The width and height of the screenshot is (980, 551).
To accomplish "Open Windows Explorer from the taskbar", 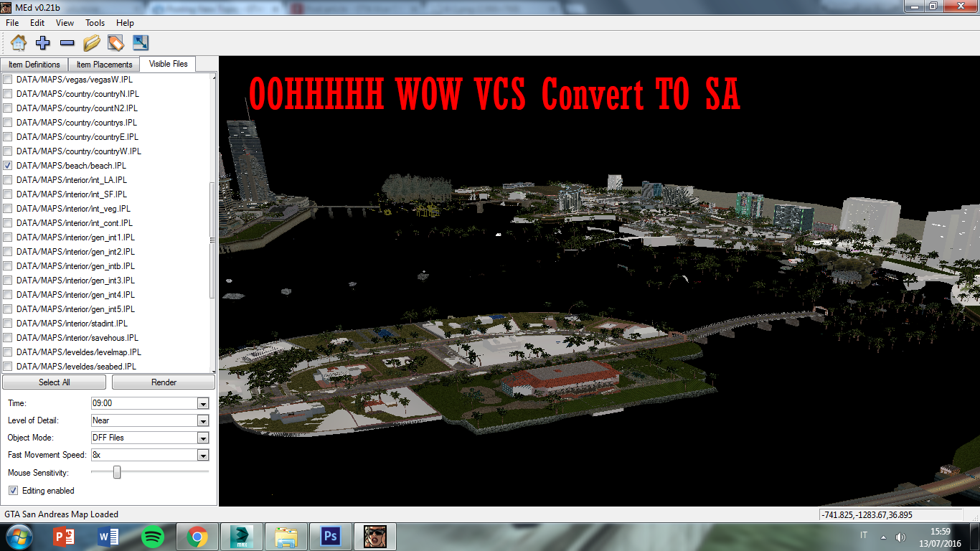I will 286,536.
